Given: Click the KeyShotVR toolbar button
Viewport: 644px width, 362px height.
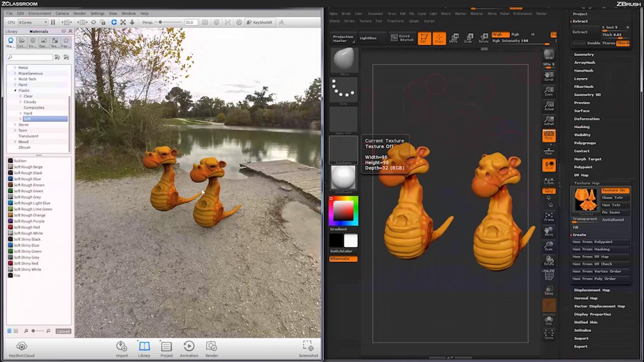Looking at the screenshot, I should (x=259, y=22).
